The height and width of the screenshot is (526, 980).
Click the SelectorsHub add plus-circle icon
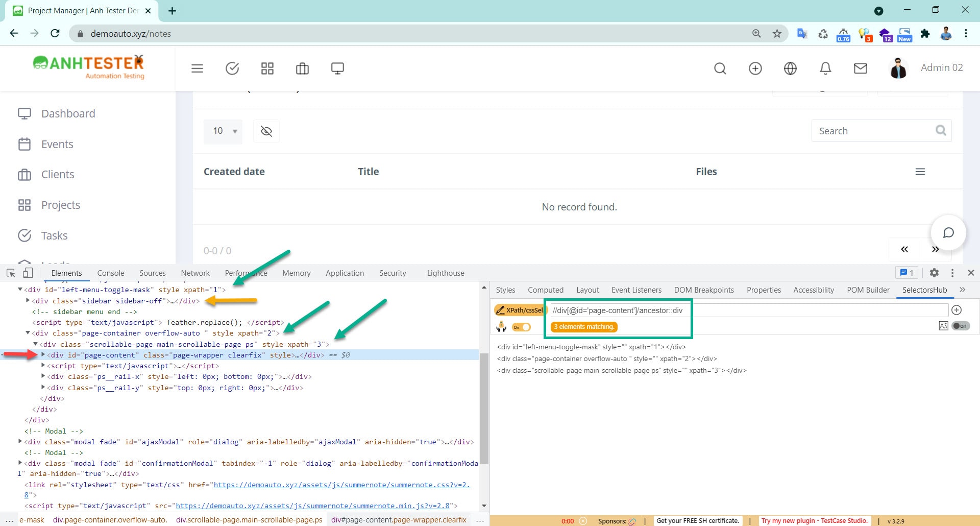[x=957, y=310]
